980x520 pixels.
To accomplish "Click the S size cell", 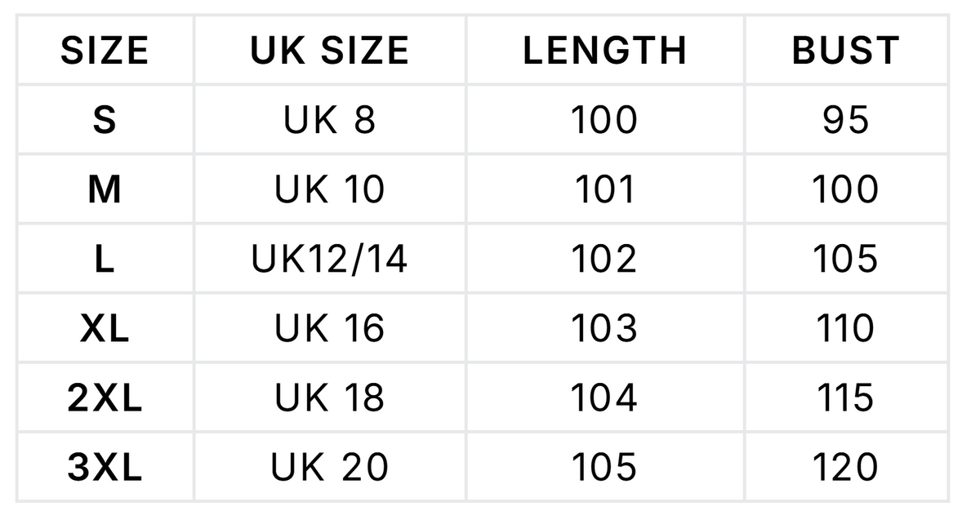I will pos(105,120).
